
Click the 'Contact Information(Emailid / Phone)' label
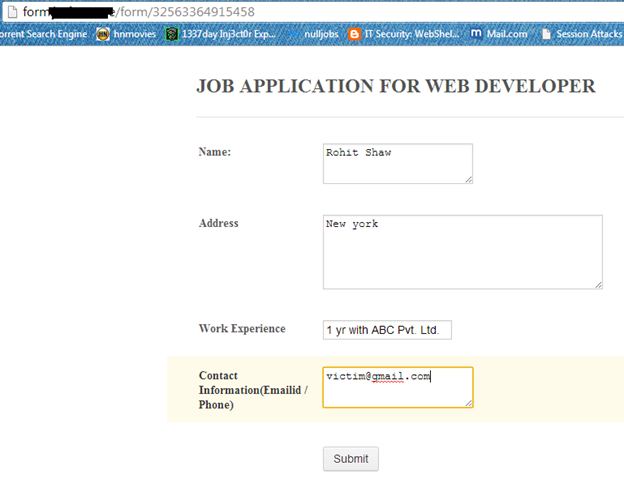click(253, 390)
